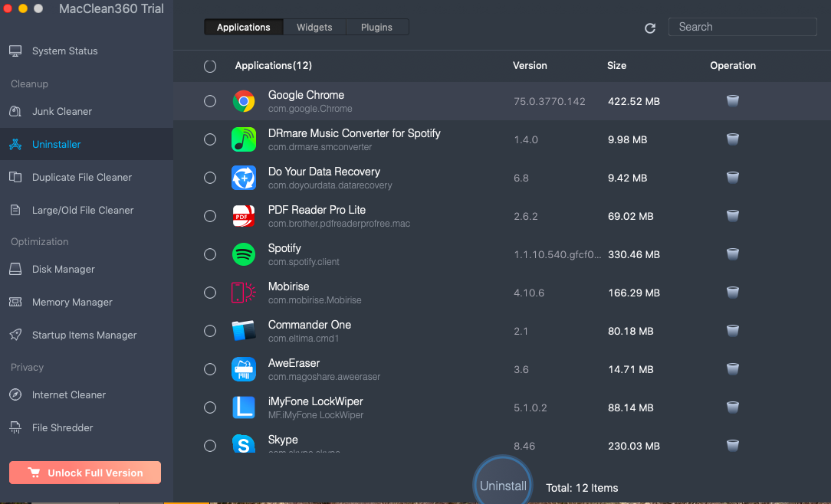Screen dimensions: 831x504
Task: Click trash icon for Do Your Data Recovery
Action: pyautogui.click(x=732, y=178)
